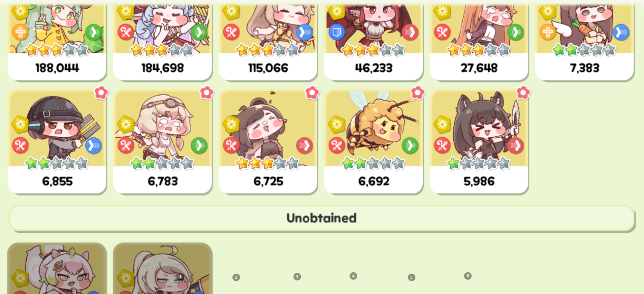Click pink flower badge on 6,692 bee card

tap(417, 93)
